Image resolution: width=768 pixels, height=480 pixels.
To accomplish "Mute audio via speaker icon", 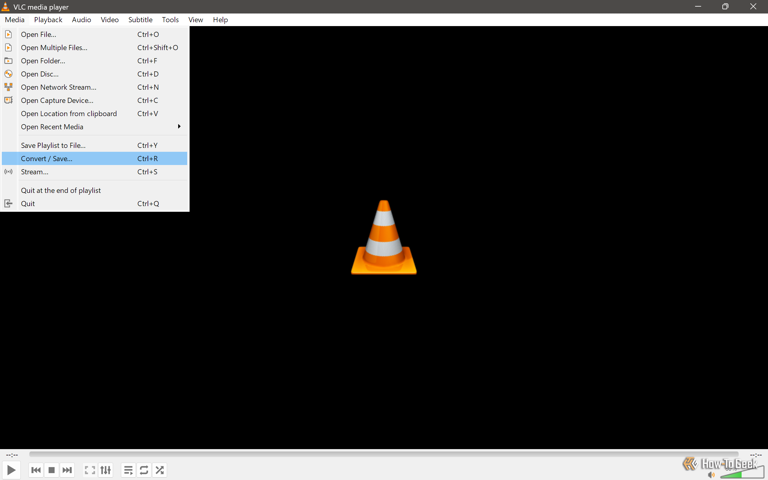I will point(712,474).
